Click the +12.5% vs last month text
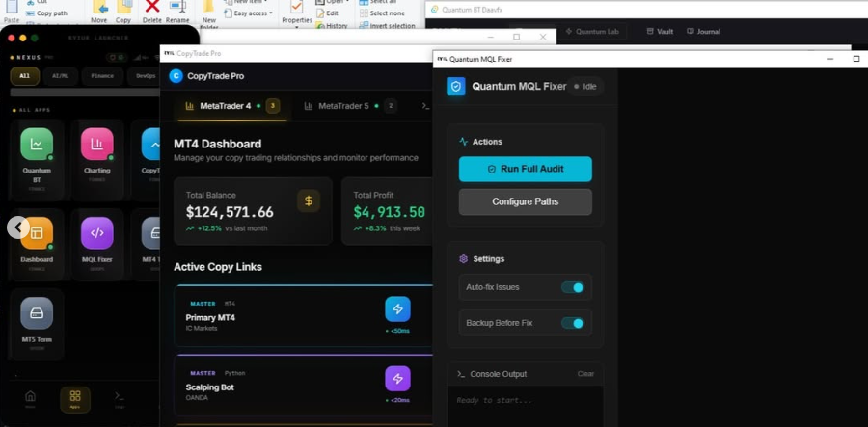Screen dimensions: 868x427 (x=227, y=228)
